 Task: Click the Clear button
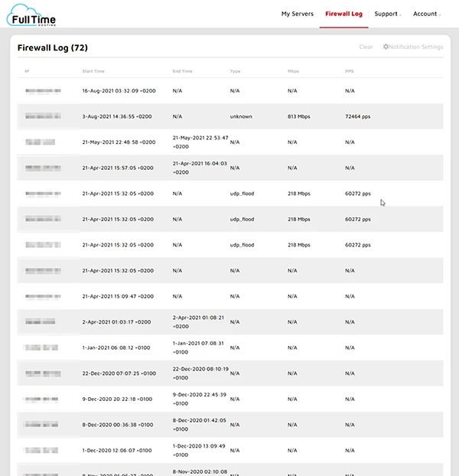coord(366,47)
